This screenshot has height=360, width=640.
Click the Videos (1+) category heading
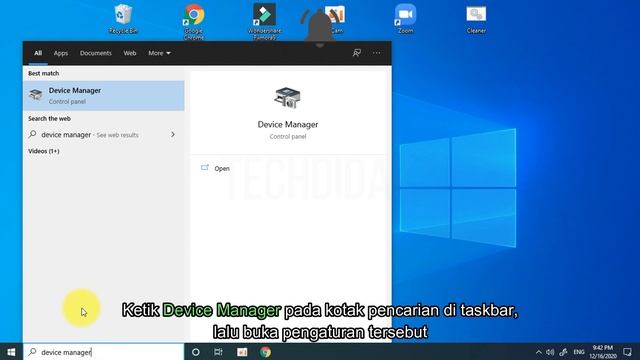[x=44, y=151]
